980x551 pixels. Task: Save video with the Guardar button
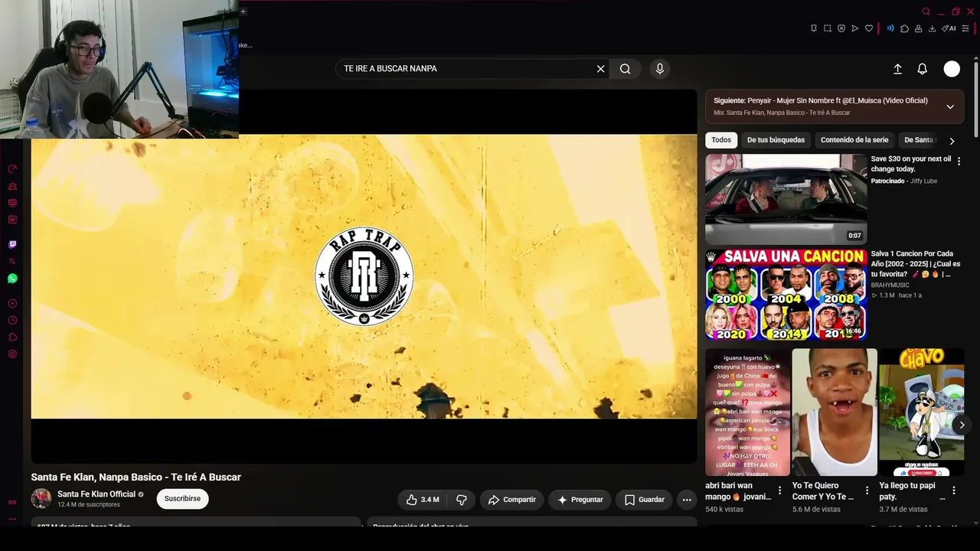click(x=644, y=500)
